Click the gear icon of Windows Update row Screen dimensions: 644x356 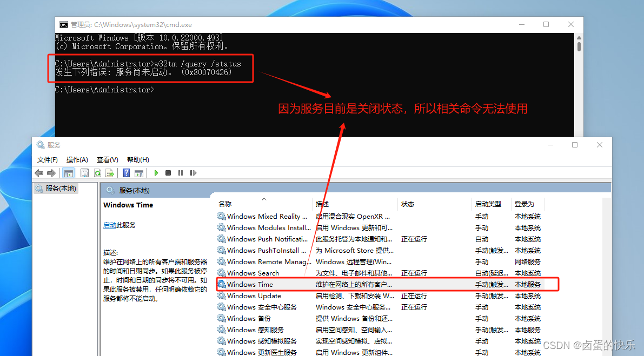click(222, 295)
